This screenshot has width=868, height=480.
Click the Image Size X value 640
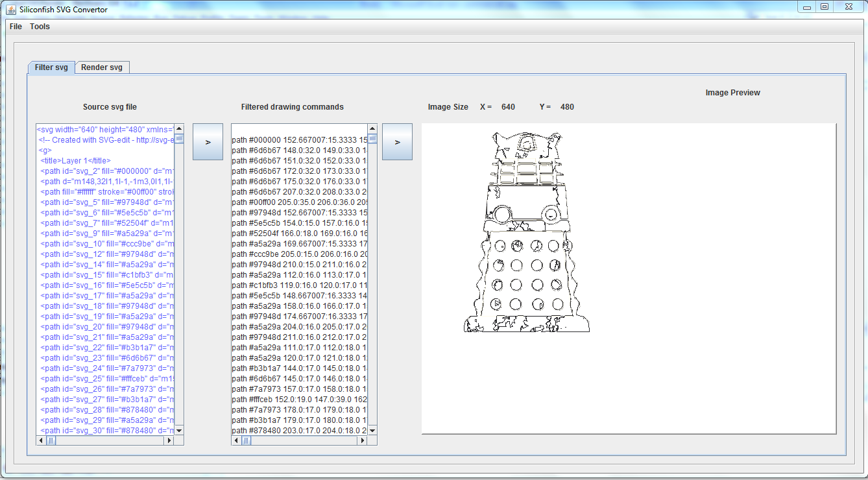click(x=508, y=107)
